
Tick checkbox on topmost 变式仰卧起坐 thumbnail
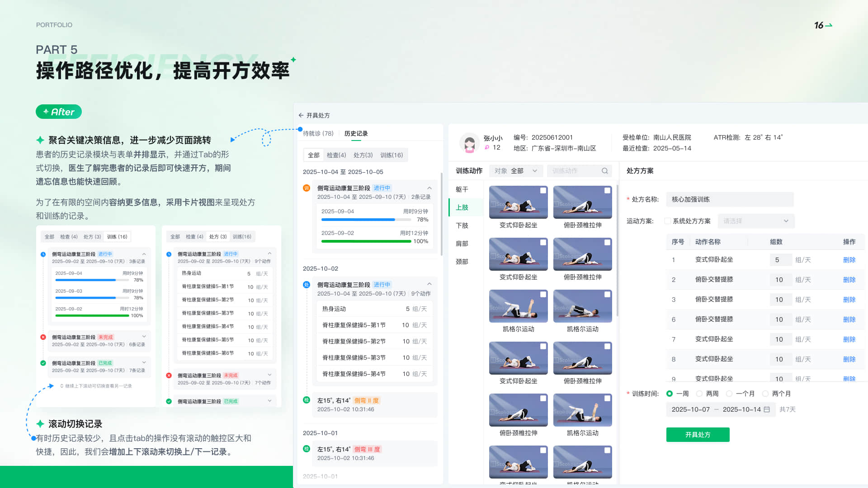543,191
